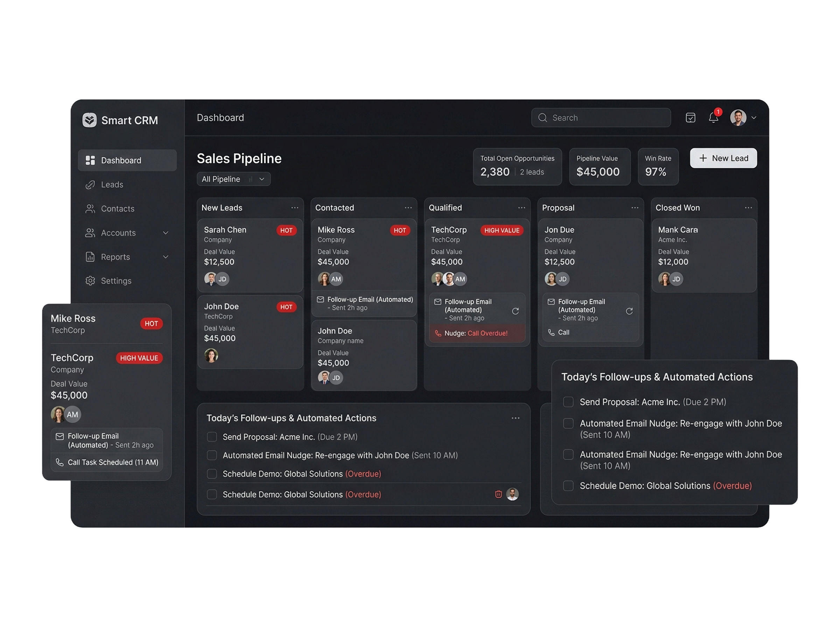The image size is (840, 627).
Task: Check Send Proposal: Acme Inc. in bottom panel
Action: tap(212, 437)
